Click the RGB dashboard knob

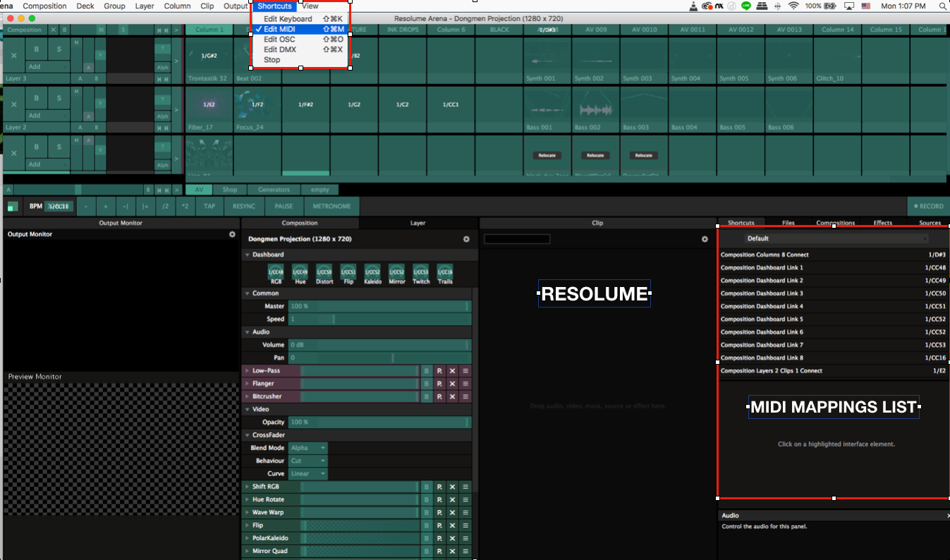click(276, 272)
